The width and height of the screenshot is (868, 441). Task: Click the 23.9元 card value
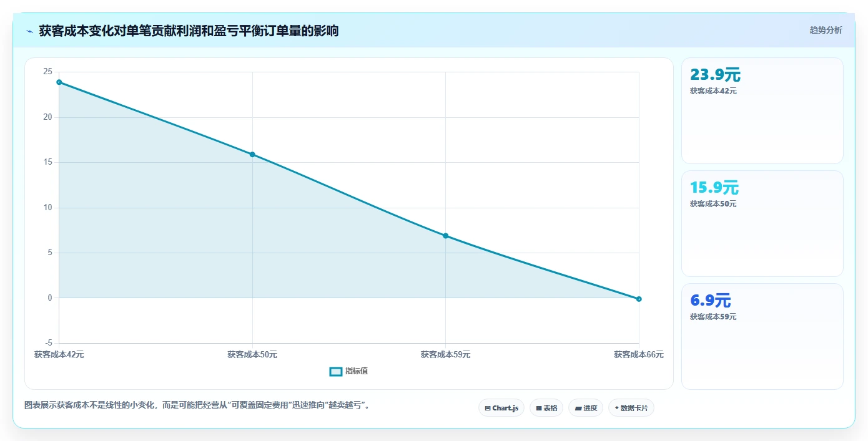pos(715,75)
